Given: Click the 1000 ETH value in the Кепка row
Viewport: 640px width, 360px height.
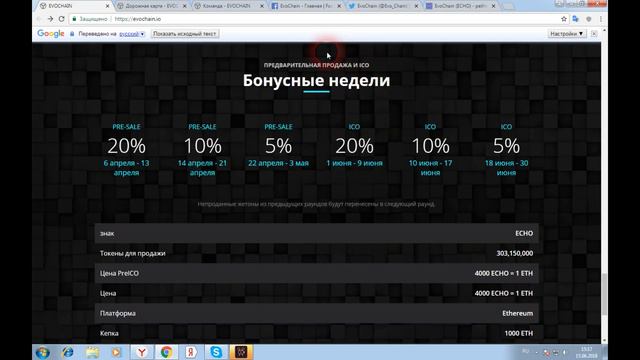Looking at the screenshot, I should pos(519,333).
